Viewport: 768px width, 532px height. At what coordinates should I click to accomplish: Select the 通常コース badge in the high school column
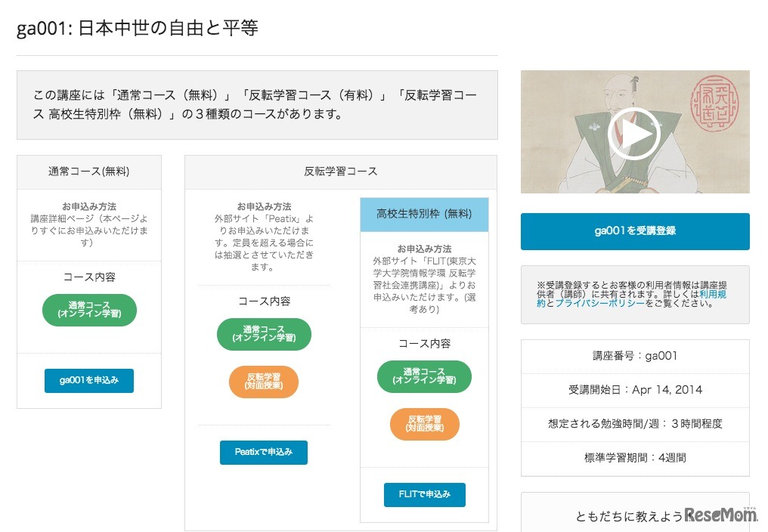coord(424,376)
